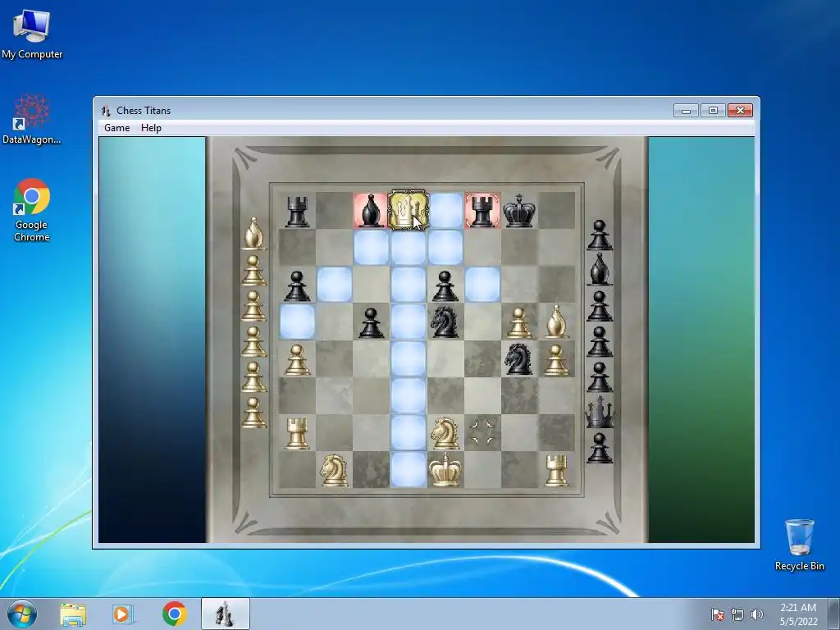Click the Chess Titans taskbar button
The image size is (840, 630).
(x=225, y=614)
